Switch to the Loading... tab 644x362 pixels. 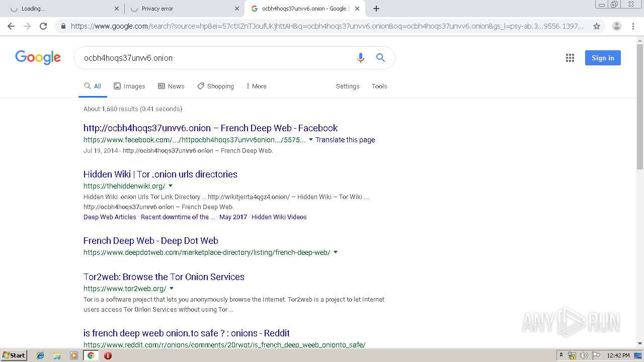tap(63, 9)
